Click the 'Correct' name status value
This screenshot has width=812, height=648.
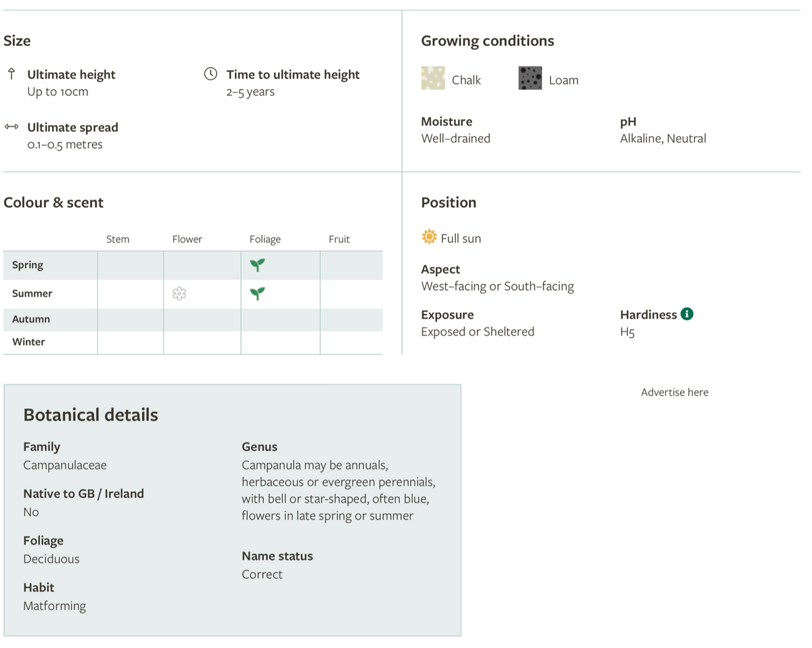click(263, 574)
